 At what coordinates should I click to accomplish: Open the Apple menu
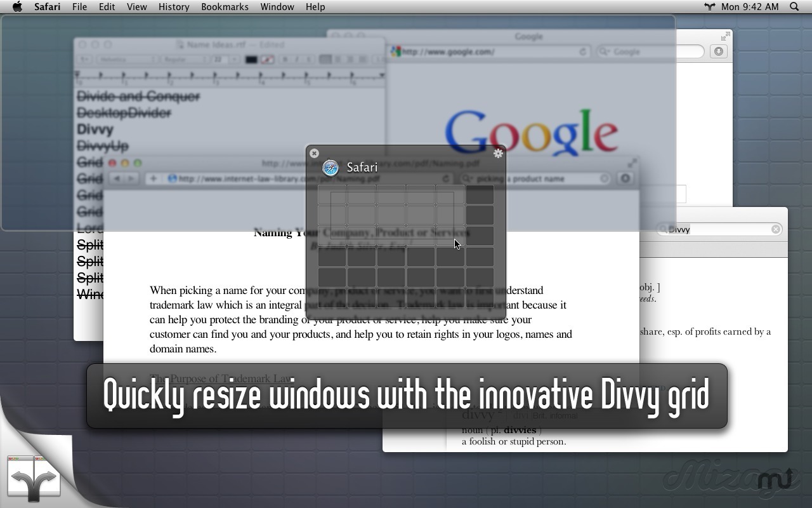[x=18, y=7]
